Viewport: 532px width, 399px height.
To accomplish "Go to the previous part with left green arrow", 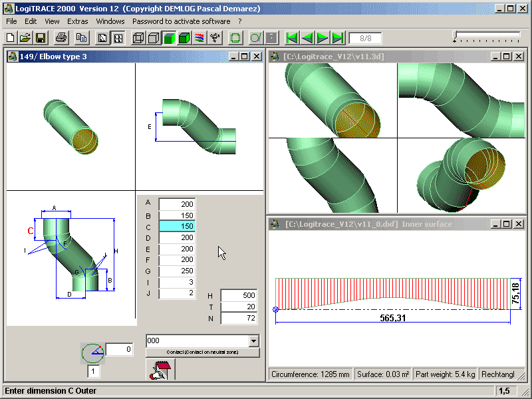I will coord(307,38).
